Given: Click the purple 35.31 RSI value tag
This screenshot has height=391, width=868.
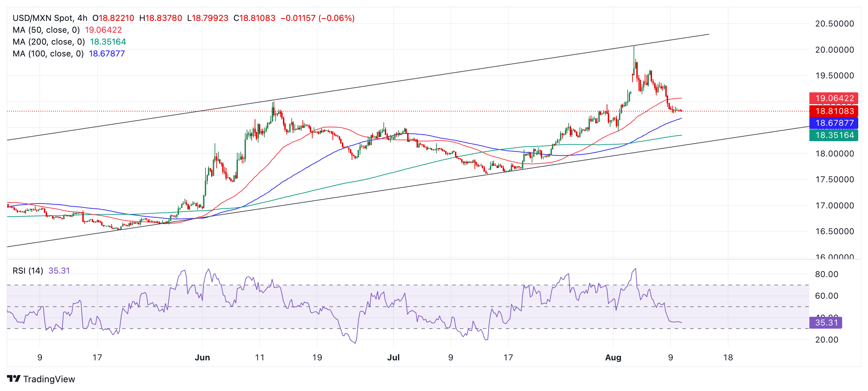Looking at the screenshot, I should pyautogui.click(x=826, y=323).
